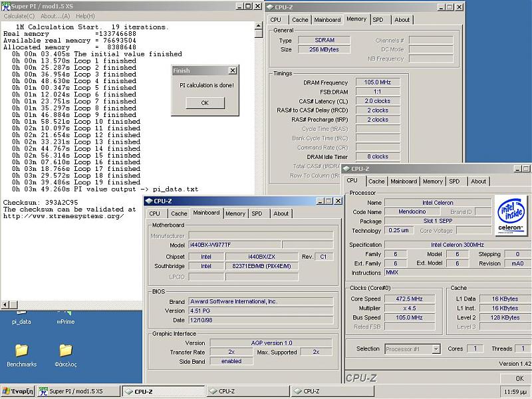The height and width of the screenshot is (399, 532).
Task: Click the Checksum: 393A2C95 line in Super PI
Action: (41, 203)
